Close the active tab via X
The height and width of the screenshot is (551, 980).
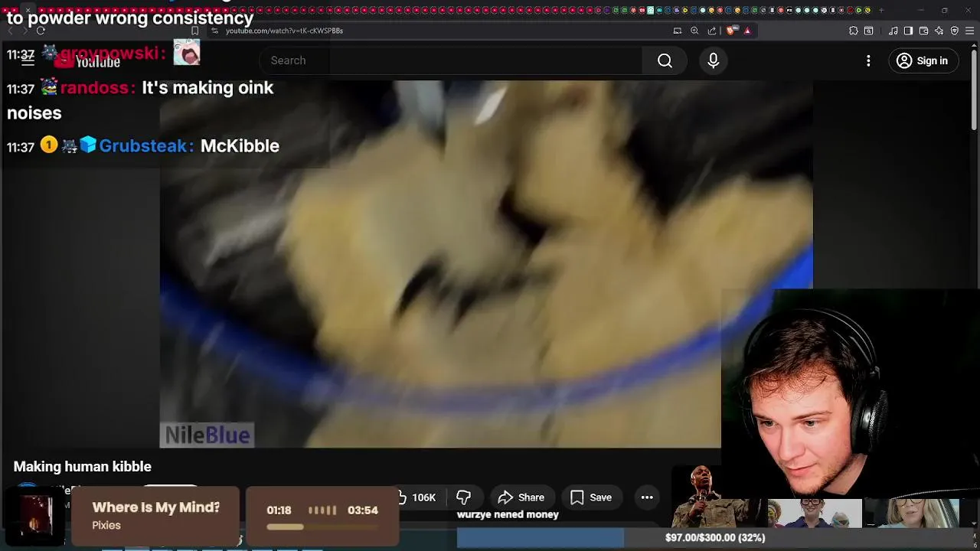[x=28, y=10]
